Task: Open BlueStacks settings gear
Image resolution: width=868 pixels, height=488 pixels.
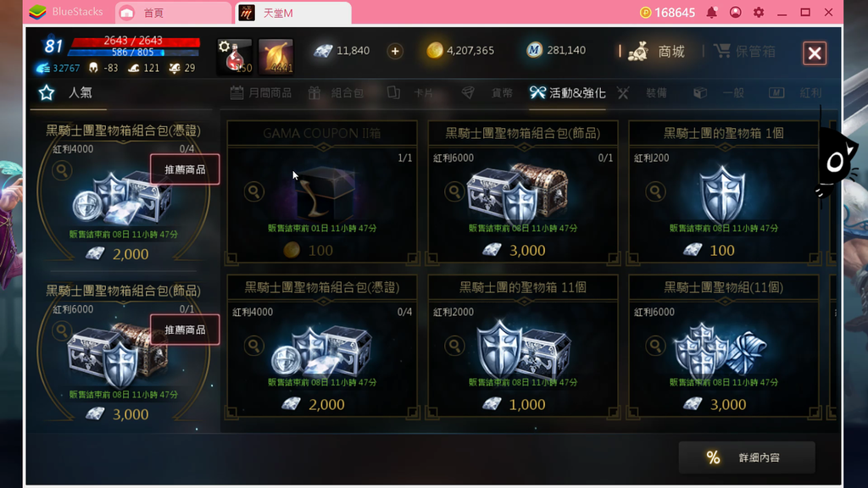Action: point(759,12)
